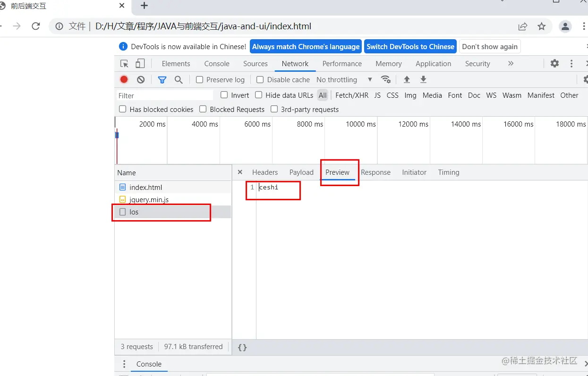Open the Response tab
588x376 pixels.
click(x=375, y=172)
